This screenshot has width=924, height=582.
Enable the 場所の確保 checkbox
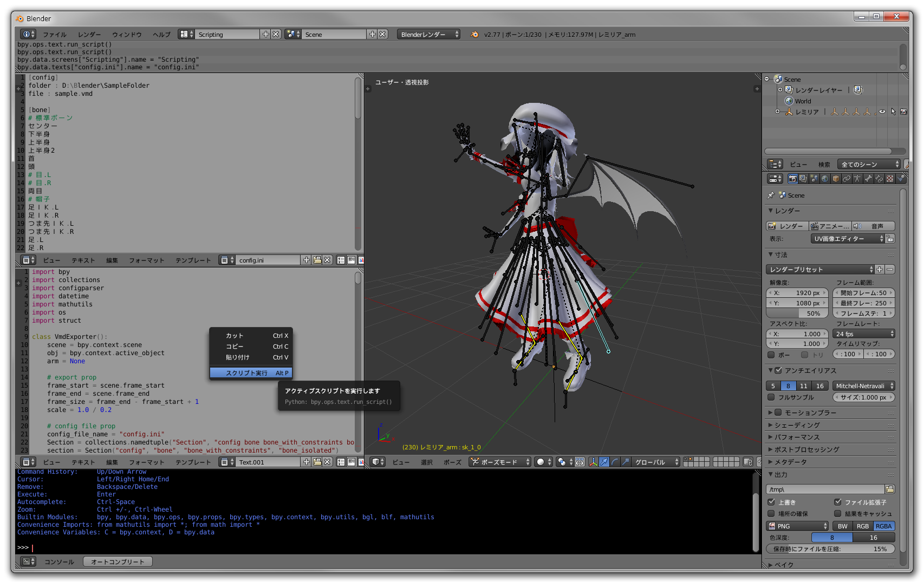point(771,514)
